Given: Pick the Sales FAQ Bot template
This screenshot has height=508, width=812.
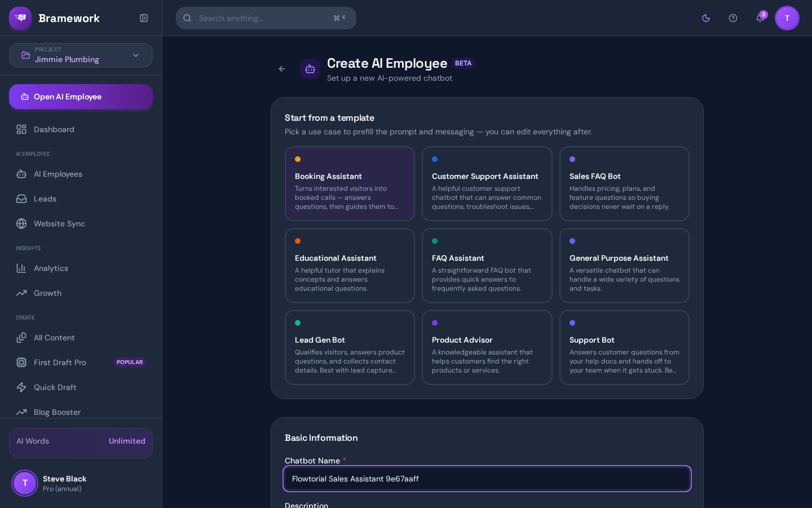Looking at the screenshot, I should point(624,183).
